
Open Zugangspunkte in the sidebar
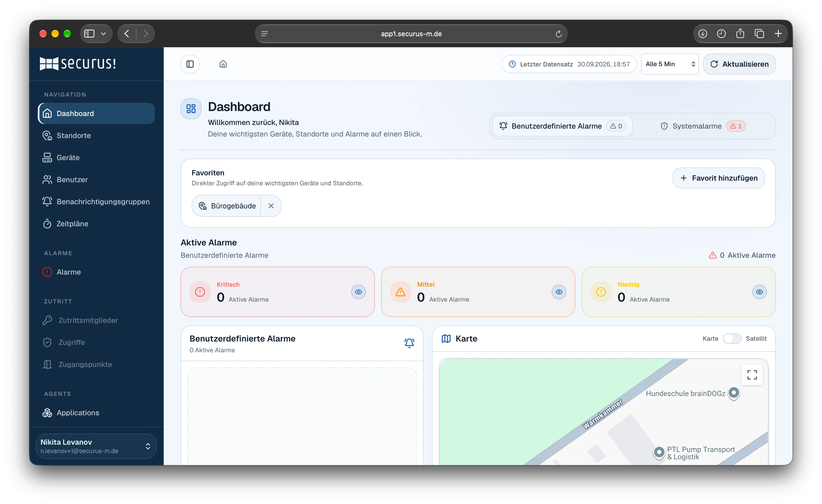(96, 364)
